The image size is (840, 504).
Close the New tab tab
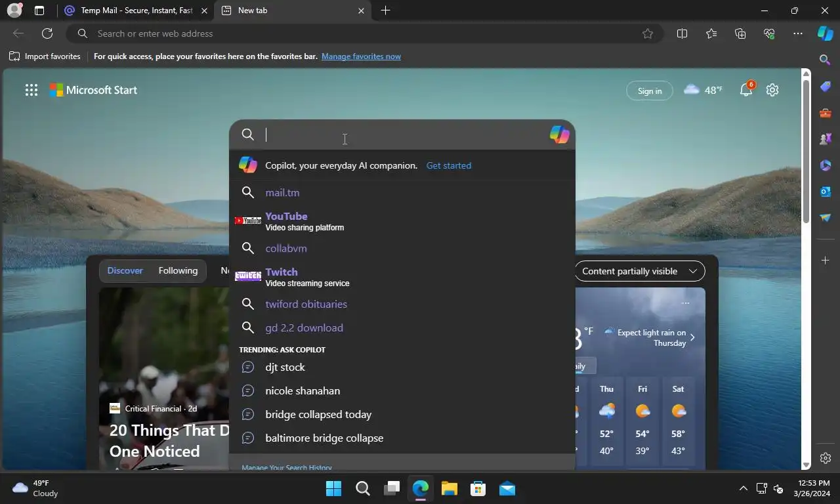coord(361,10)
